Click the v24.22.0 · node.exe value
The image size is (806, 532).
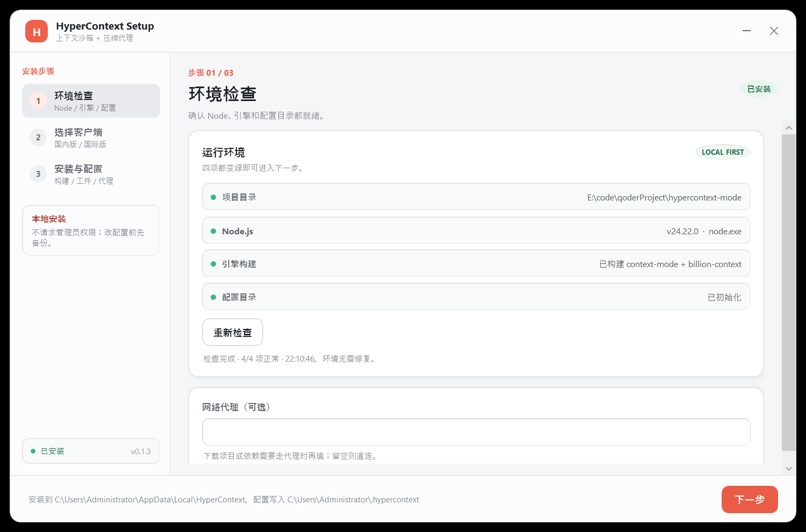(x=704, y=232)
